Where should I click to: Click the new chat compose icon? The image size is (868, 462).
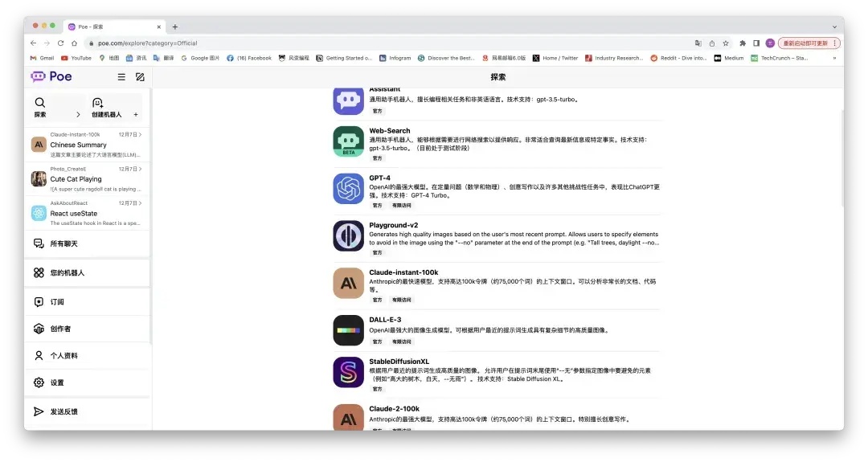140,77
